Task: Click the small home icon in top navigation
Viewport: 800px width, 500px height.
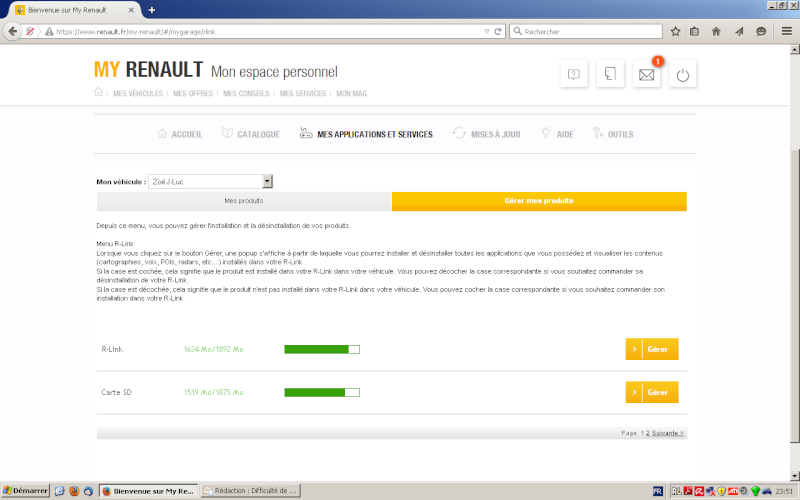Action: pyautogui.click(x=98, y=92)
